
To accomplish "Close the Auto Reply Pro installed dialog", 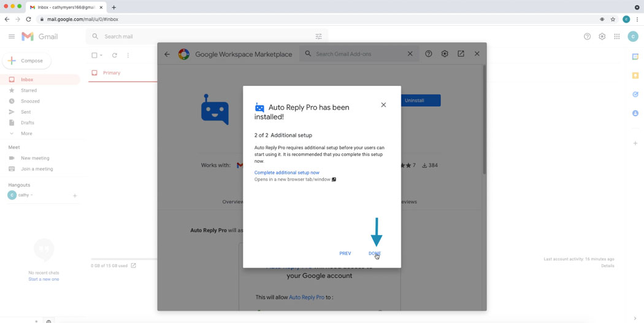I will click(383, 105).
